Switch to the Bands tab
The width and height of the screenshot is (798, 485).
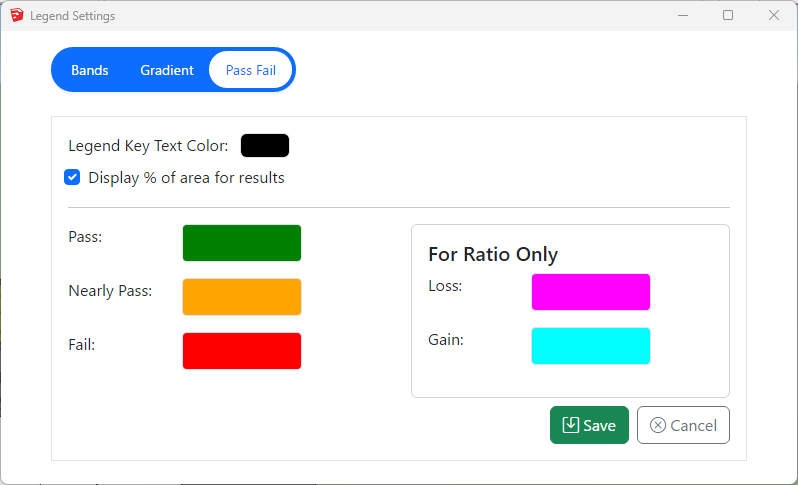(x=90, y=70)
